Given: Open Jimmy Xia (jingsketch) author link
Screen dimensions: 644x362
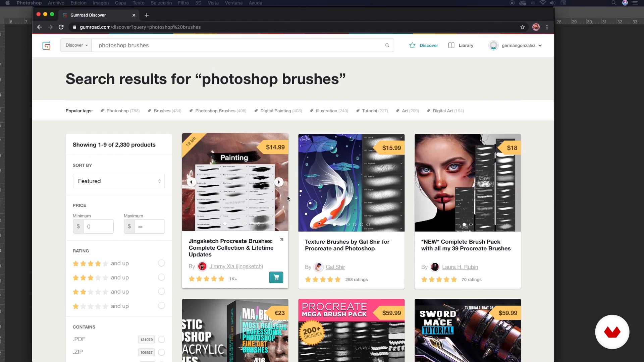Looking at the screenshot, I should click(236, 266).
